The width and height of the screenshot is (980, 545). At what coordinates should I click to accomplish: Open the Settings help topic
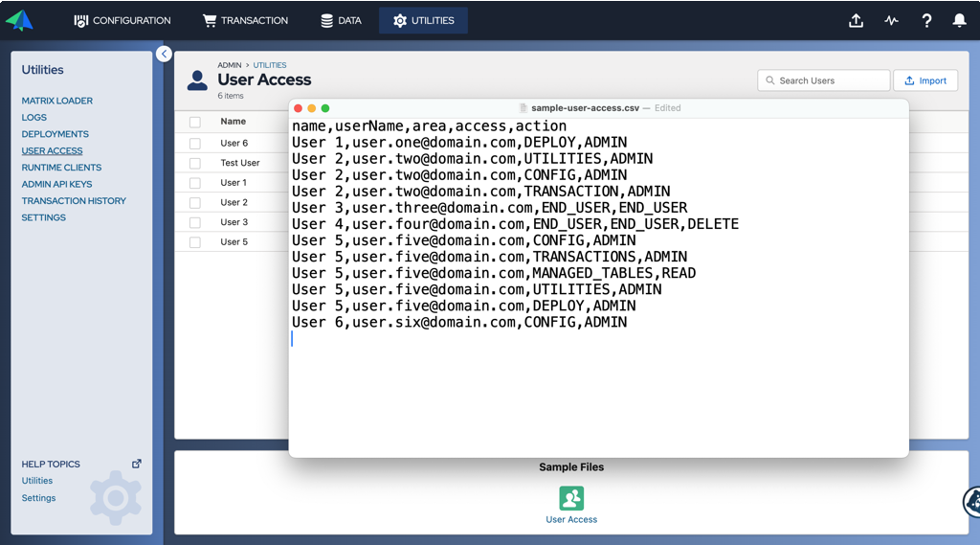38,498
